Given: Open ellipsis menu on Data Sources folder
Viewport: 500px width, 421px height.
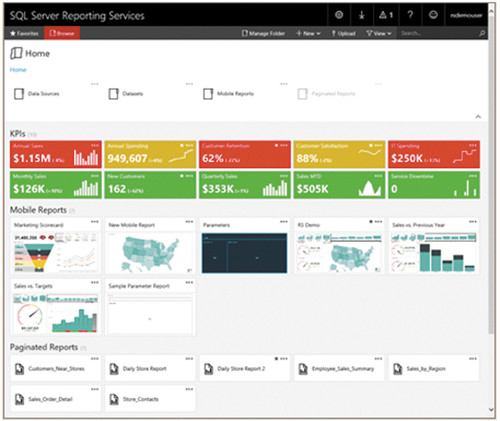Looking at the screenshot, I should click(x=95, y=84).
